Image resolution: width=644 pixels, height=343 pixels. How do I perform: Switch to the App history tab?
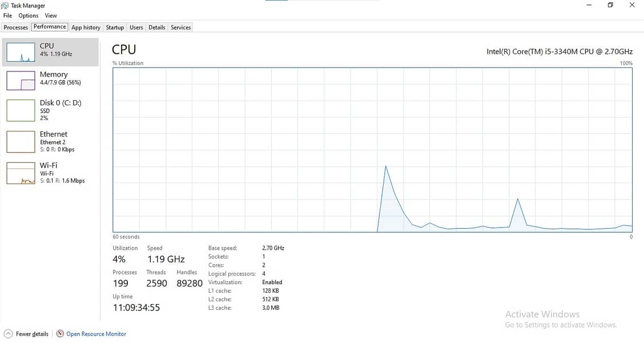[x=86, y=27]
